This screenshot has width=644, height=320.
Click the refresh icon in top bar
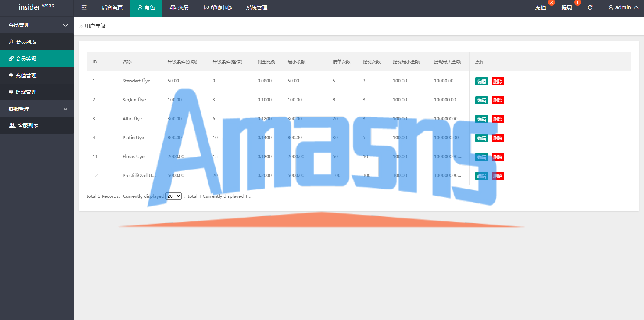pos(590,7)
